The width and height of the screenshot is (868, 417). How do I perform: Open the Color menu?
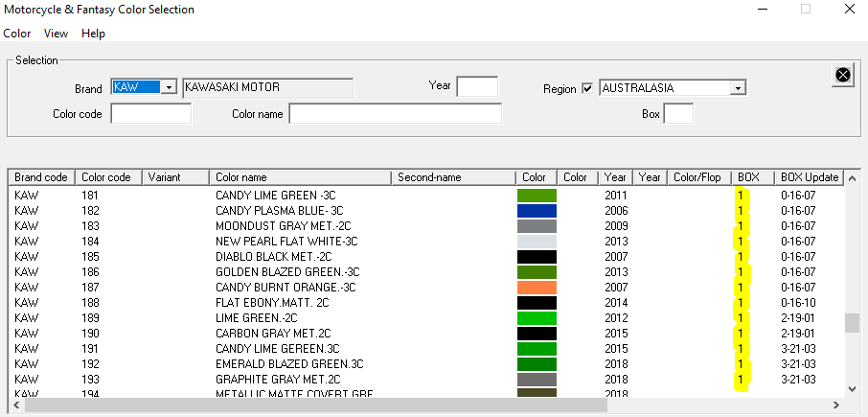click(16, 34)
